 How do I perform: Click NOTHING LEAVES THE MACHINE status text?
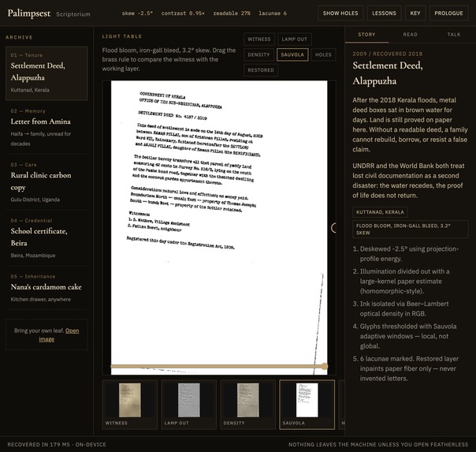pos(378,444)
